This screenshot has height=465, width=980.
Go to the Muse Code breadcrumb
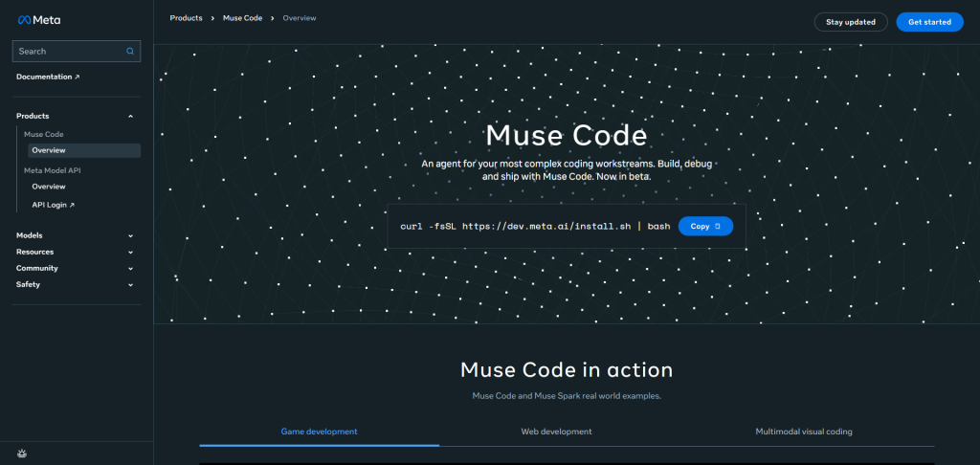241,18
